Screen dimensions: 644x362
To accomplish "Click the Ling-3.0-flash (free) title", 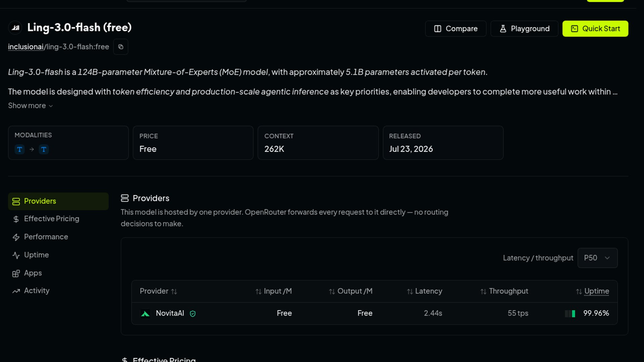I will 79,27.
